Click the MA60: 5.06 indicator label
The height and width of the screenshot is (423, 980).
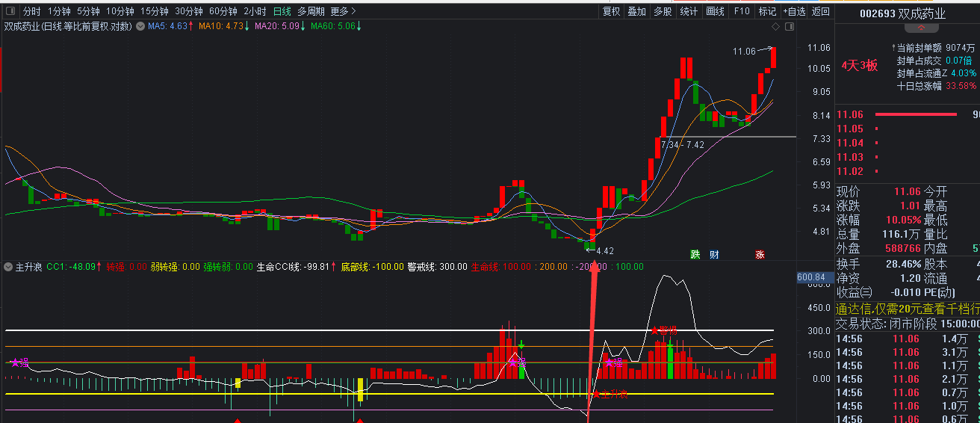(x=336, y=27)
